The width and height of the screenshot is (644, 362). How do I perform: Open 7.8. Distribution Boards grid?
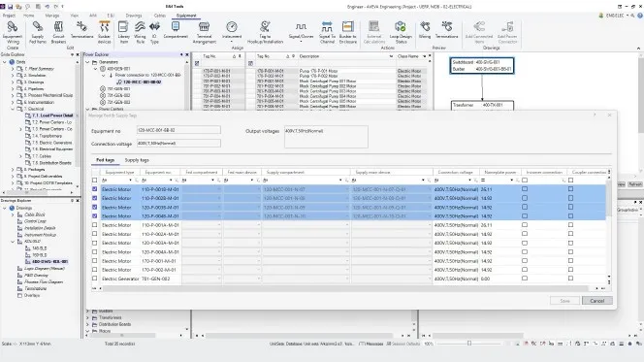tap(51, 163)
